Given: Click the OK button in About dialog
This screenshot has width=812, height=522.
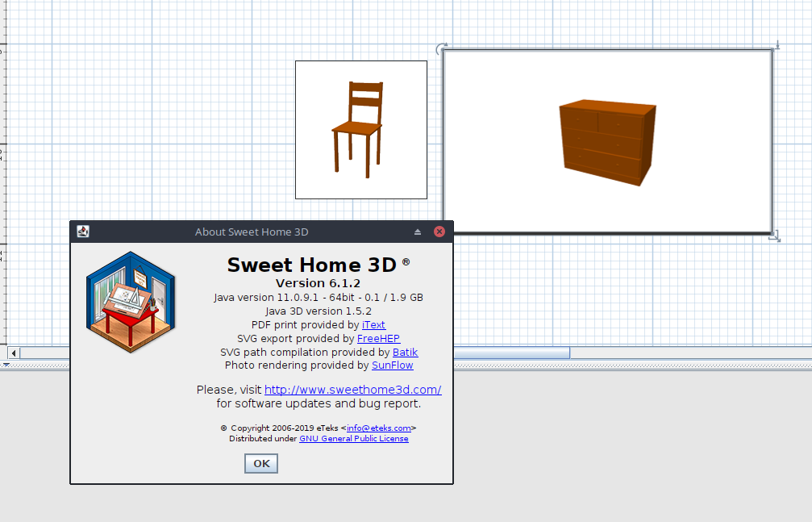Looking at the screenshot, I should click(x=261, y=463).
